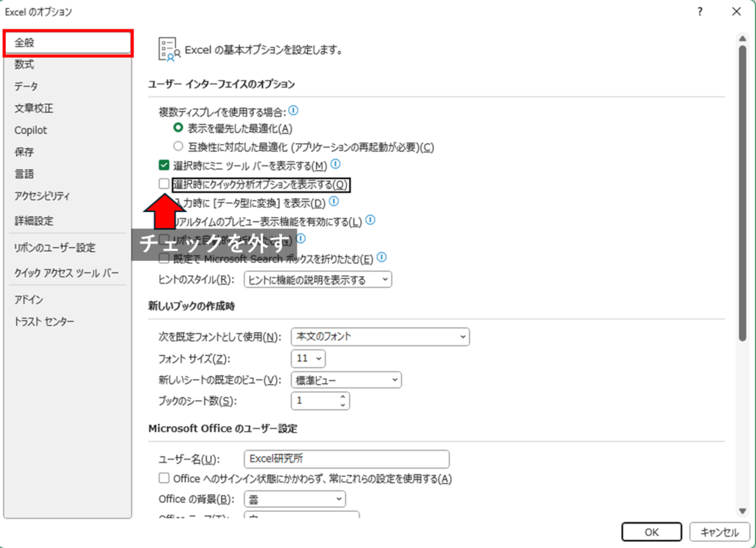Screen dimensions: 756x548
Task: Confirm settings with the OK button
Action: tap(651, 532)
